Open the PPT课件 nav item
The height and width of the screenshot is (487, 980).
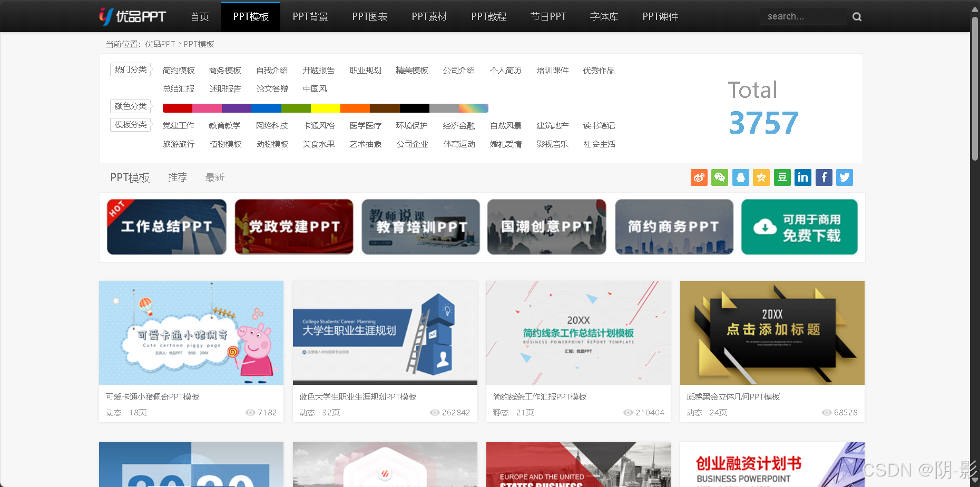[660, 17]
